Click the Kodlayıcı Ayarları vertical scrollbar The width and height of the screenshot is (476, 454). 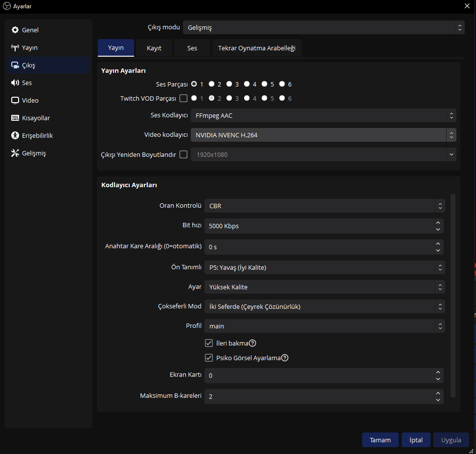[453, 295]
